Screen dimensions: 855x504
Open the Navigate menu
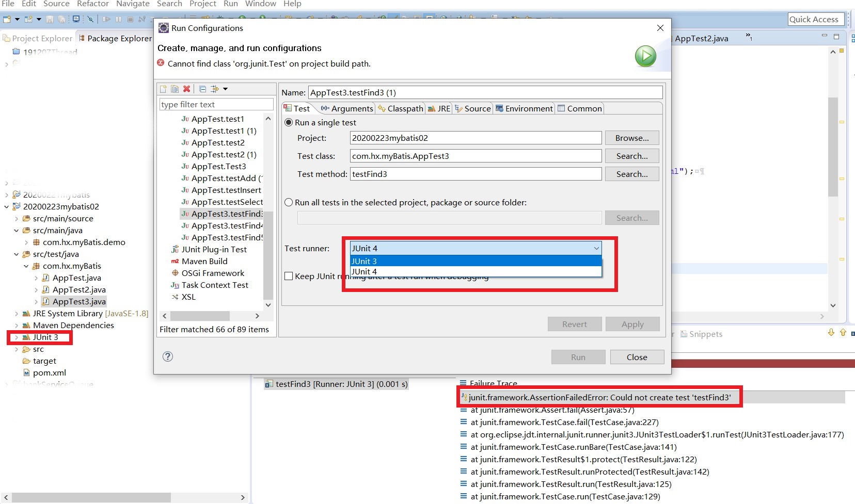click(133, 4)
